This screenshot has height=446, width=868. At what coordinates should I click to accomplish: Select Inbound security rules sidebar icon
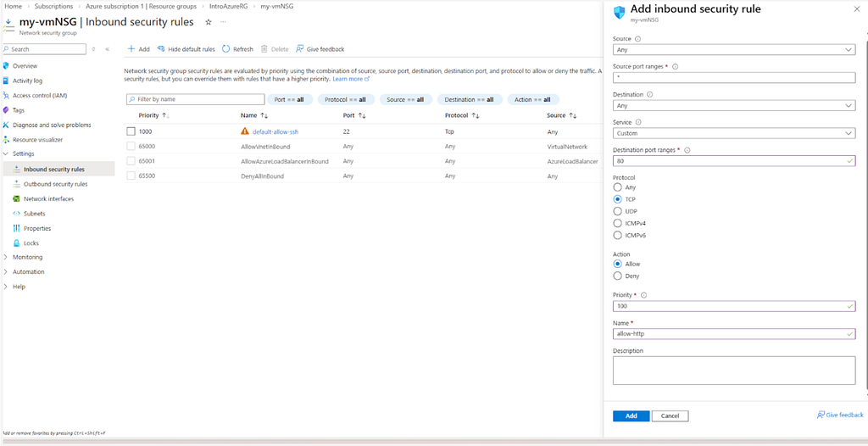point(17,169)
